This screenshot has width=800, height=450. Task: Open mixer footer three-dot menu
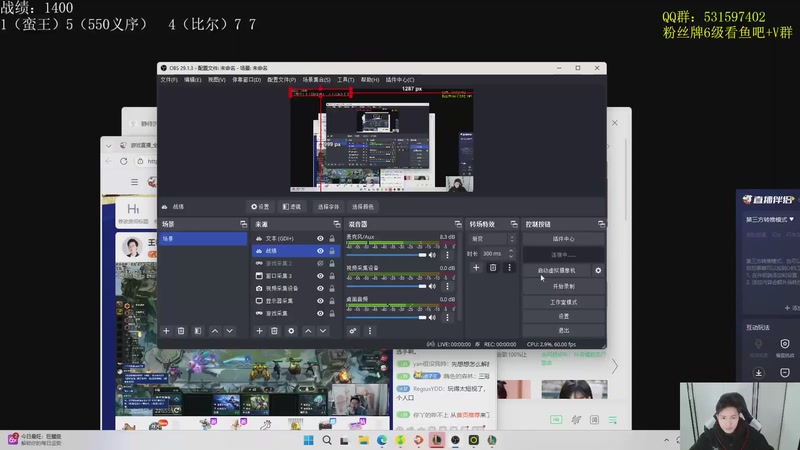coord(370,331)
